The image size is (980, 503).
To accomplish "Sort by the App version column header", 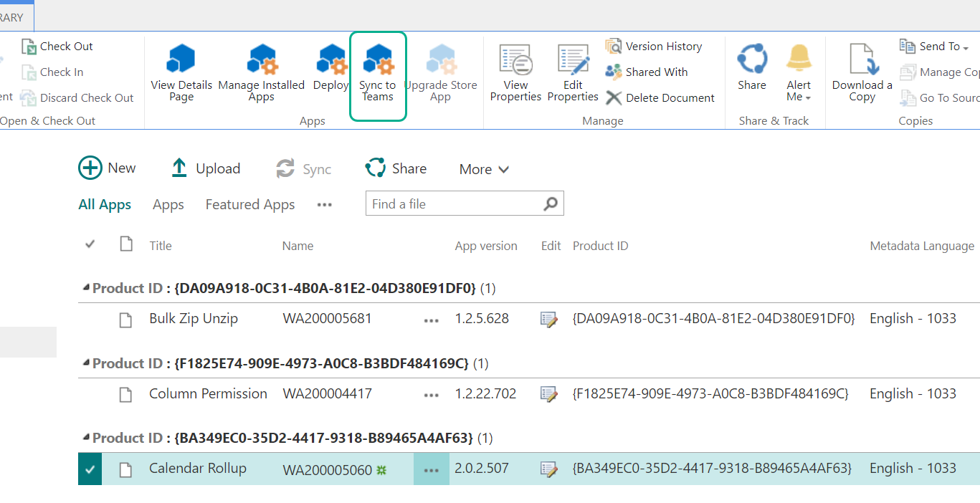I will tap(486, 246).
